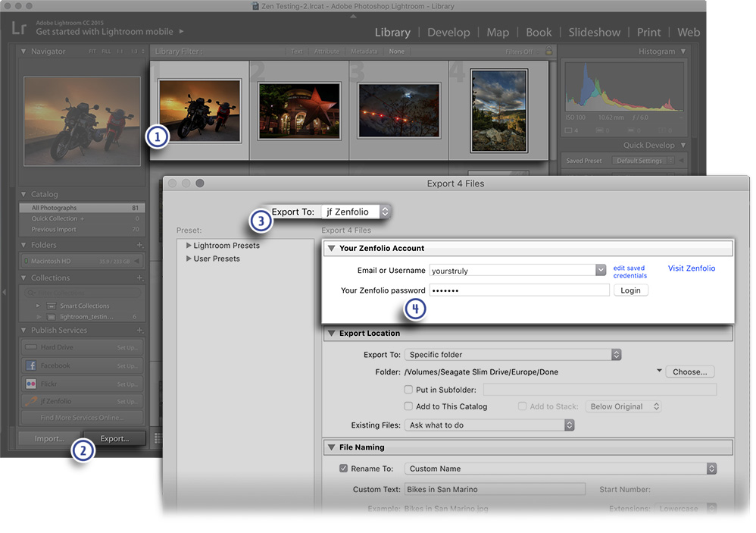Collapse the left panel with edge arrow

point(4,293)
